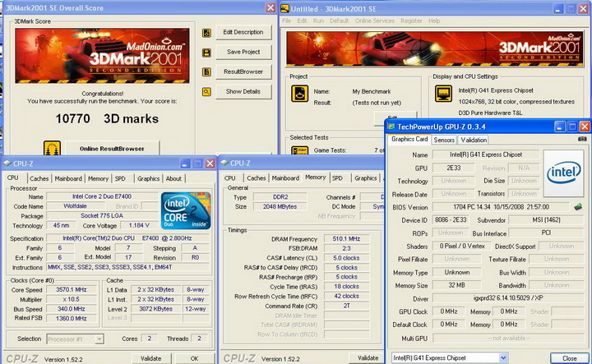Switch to About tab in left CPU-Z
The width and height of the screenshot is (592, 364).
click(173, 179)
